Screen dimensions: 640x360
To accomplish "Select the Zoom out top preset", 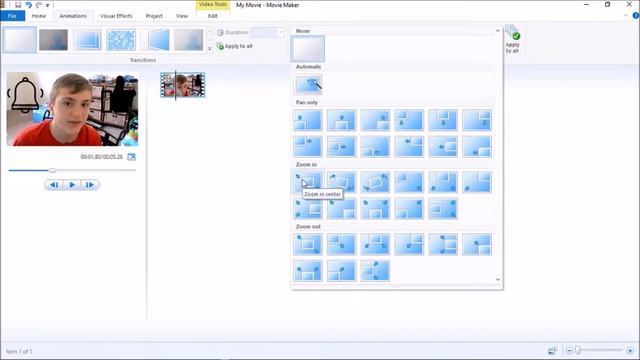I will click(375, 244).
